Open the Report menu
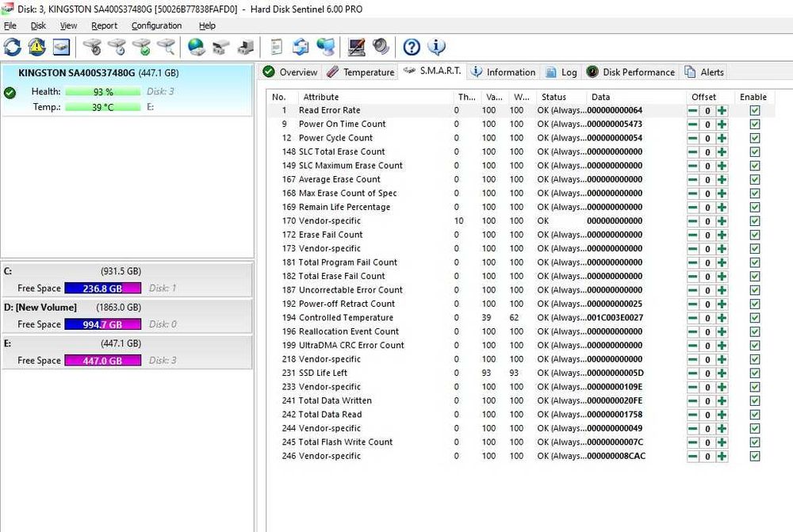Viewport: 793px width, 532px height. [x=104, y=25]
